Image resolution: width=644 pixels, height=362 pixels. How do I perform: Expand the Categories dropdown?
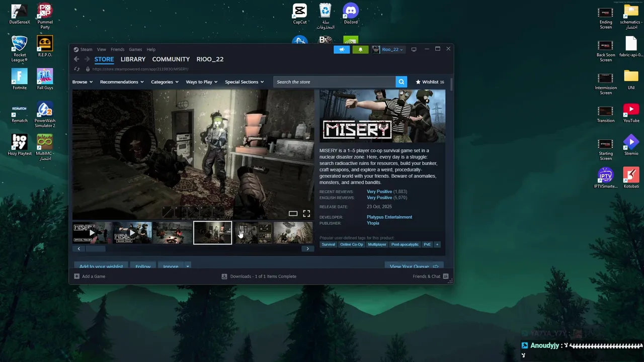pos(165,82)
